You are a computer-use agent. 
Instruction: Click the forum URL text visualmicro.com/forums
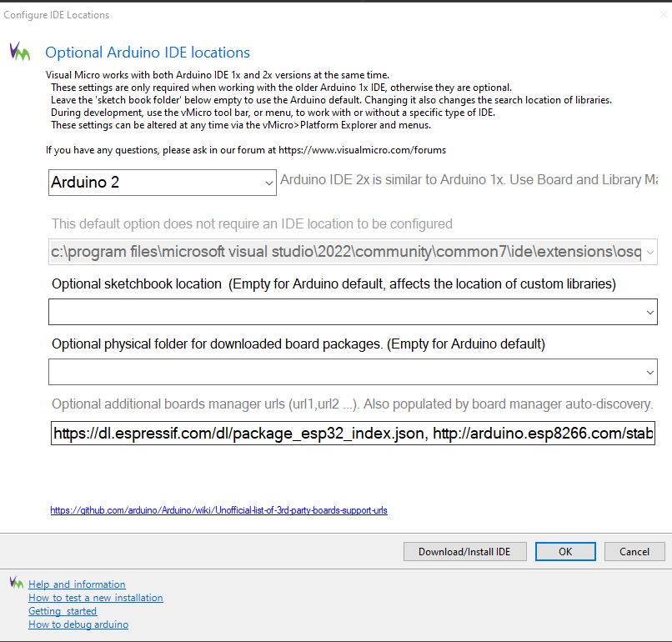[362, 150]
